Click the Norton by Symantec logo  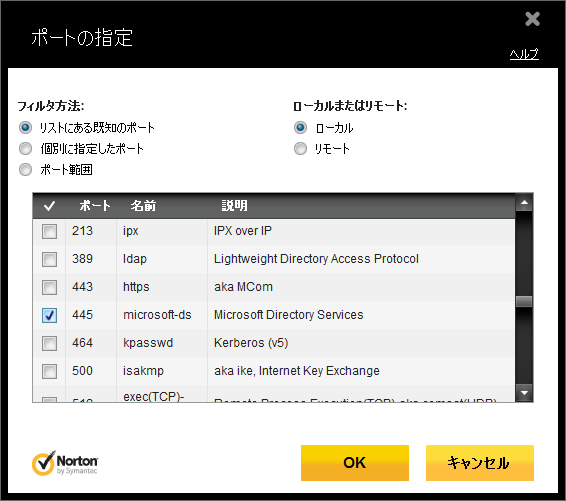(65, 463)
